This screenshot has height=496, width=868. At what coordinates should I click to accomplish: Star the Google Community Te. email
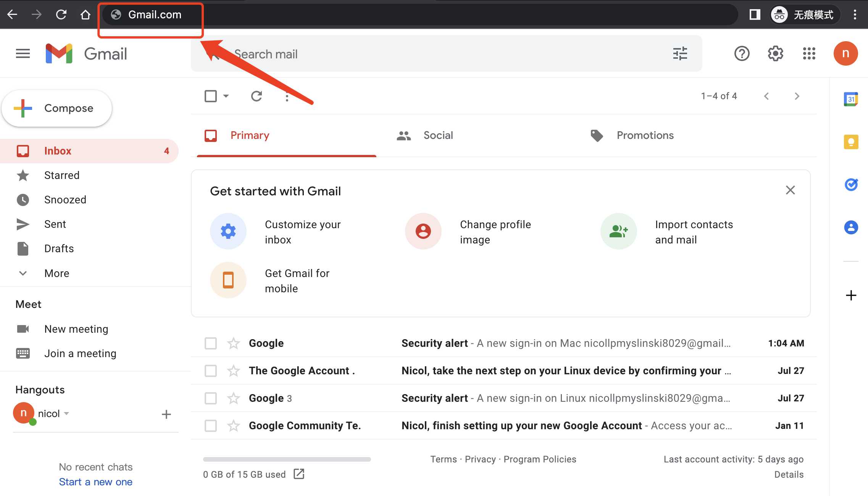(233, 425)
